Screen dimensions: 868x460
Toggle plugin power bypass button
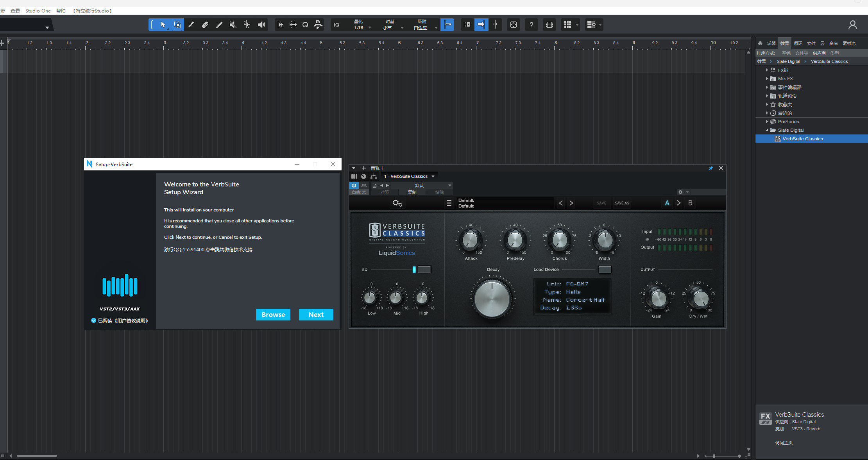(354, 185)
